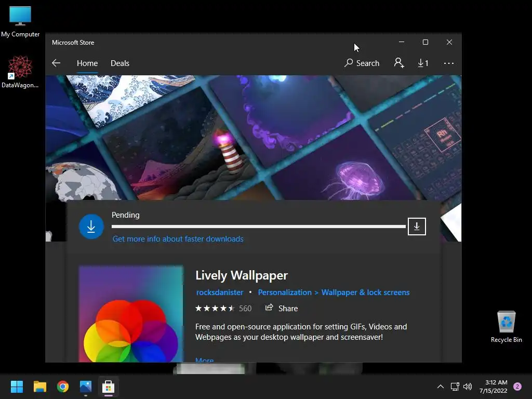The image size is (532, 399).
Task: Click the hero wallpaper collage banner
Action: click(x=254, y=137)
